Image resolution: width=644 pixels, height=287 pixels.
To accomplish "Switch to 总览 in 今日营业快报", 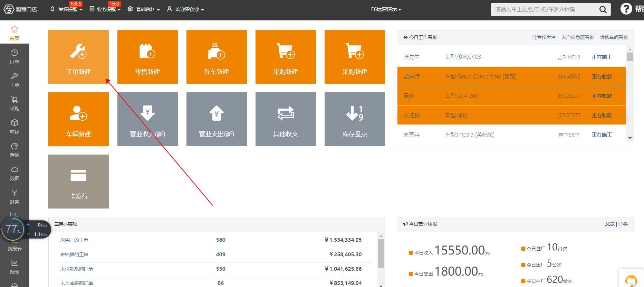I will (x=610, y=224).
